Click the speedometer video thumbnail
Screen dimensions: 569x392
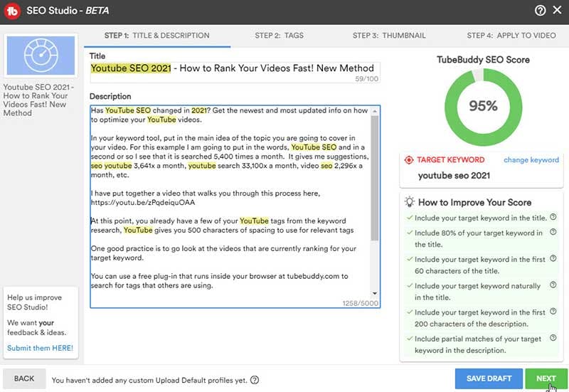tap(39, 55)
